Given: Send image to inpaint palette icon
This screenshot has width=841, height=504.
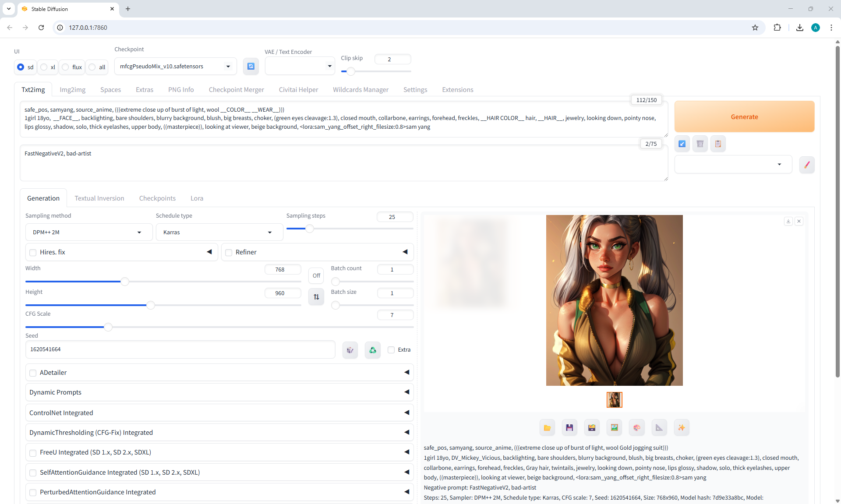Looking at the screenshot, I should [636, 428].
